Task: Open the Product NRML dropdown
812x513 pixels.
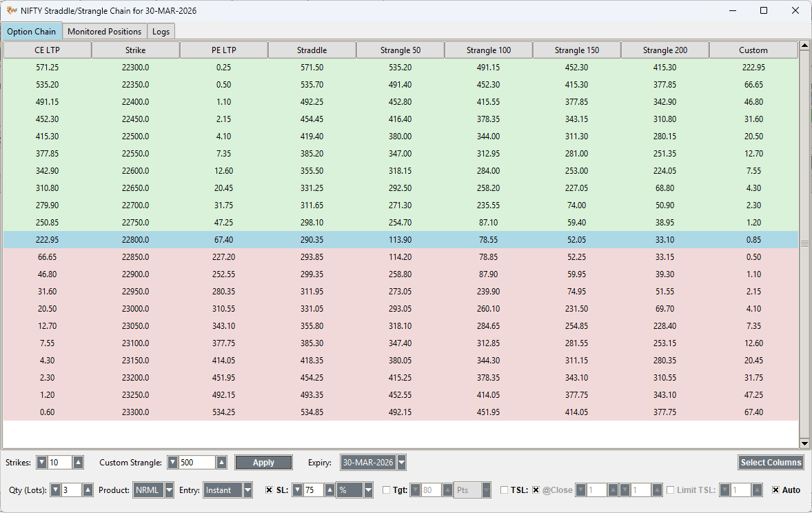Action: (169, 490)
